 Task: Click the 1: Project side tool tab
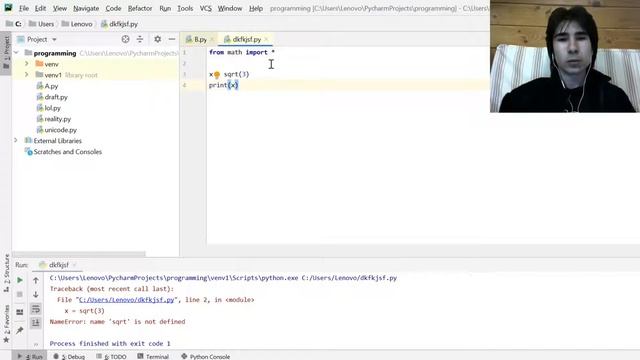6,53
